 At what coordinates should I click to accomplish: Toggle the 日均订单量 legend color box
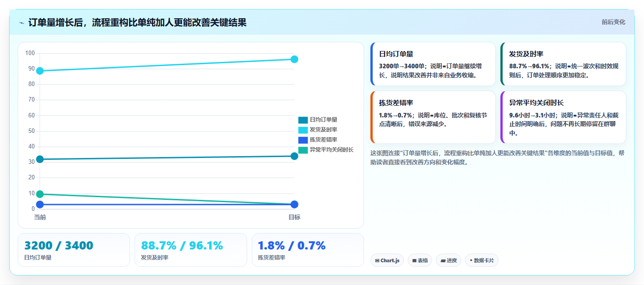click(x=303, y=120)
